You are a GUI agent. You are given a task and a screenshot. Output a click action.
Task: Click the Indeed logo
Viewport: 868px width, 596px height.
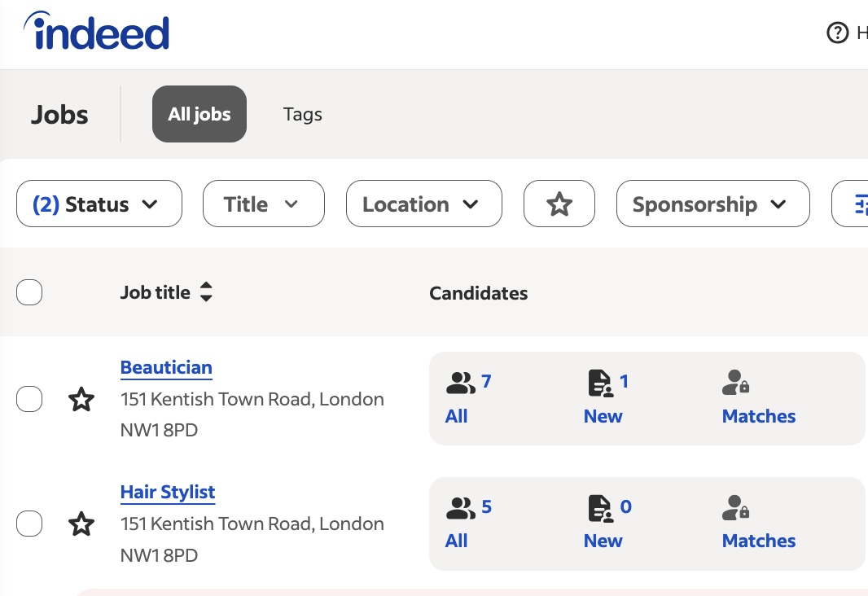click(x=96, y=31)
